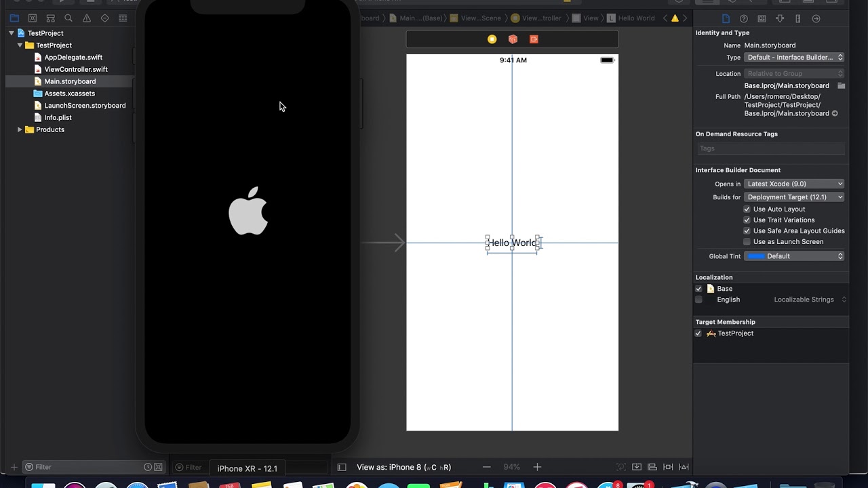The image size is (868, 488).
Task: Open the Global Tint dropdown
Action: tap(794, 256)
